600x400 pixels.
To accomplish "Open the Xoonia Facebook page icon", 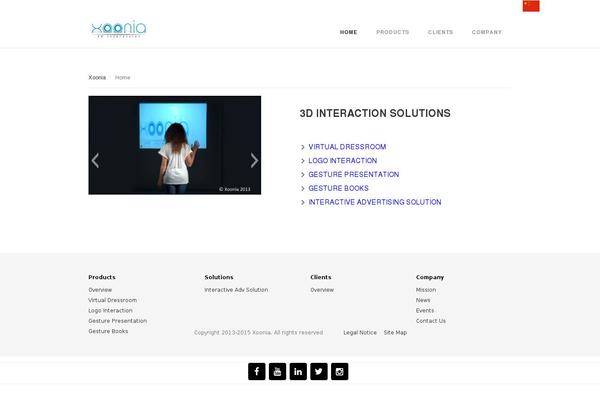I will click(x=256, y=371).
